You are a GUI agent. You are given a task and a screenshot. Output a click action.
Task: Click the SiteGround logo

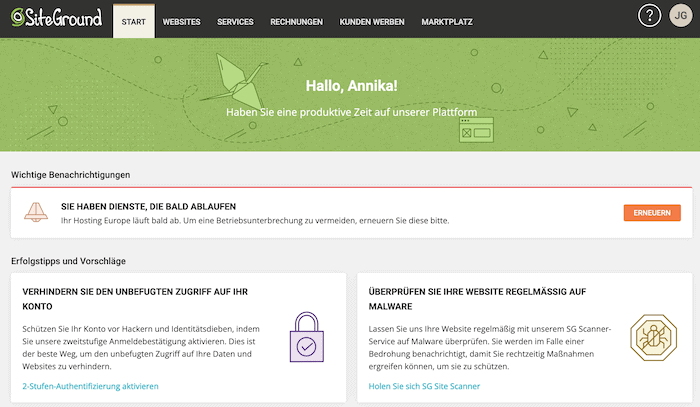(x=57, y=18)
